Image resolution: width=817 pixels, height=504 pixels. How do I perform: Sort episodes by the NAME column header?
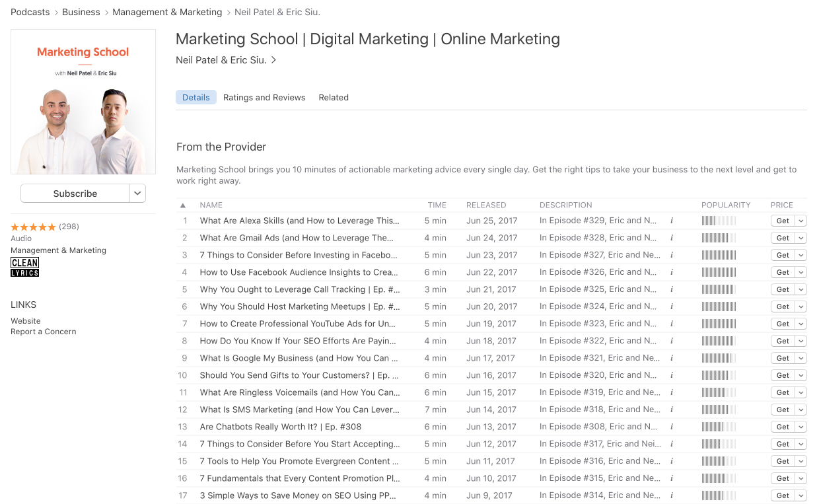click(x=211, y=205)
